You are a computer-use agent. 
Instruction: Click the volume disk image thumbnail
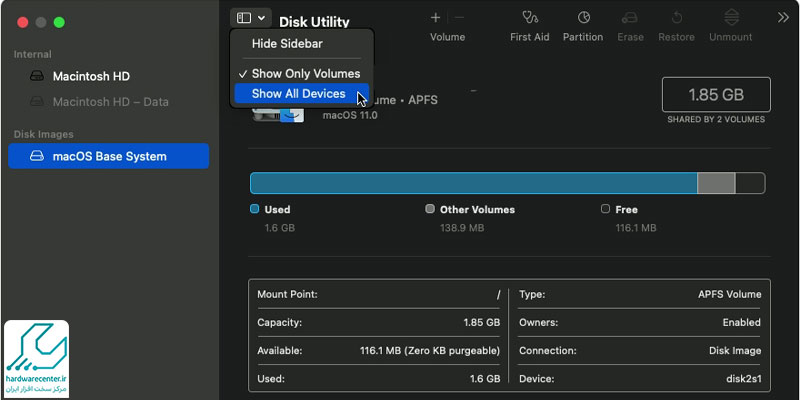[x=278, y=114]
